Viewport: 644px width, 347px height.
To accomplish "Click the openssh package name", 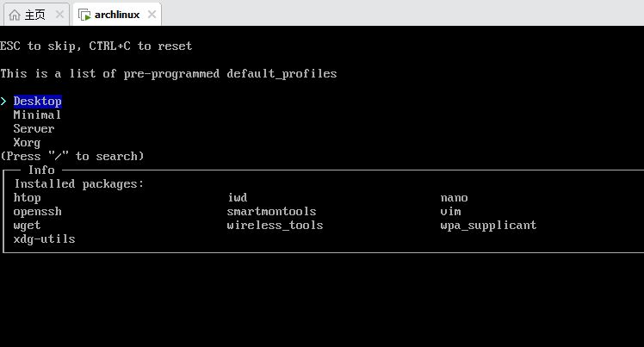I will pos(37,212).
